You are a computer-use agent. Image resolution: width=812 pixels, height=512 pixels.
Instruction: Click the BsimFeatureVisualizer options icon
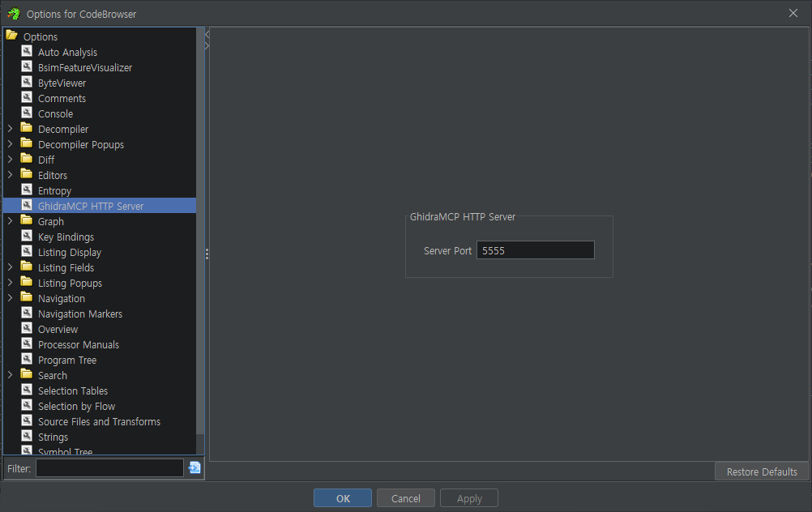[x=27, y=66]
